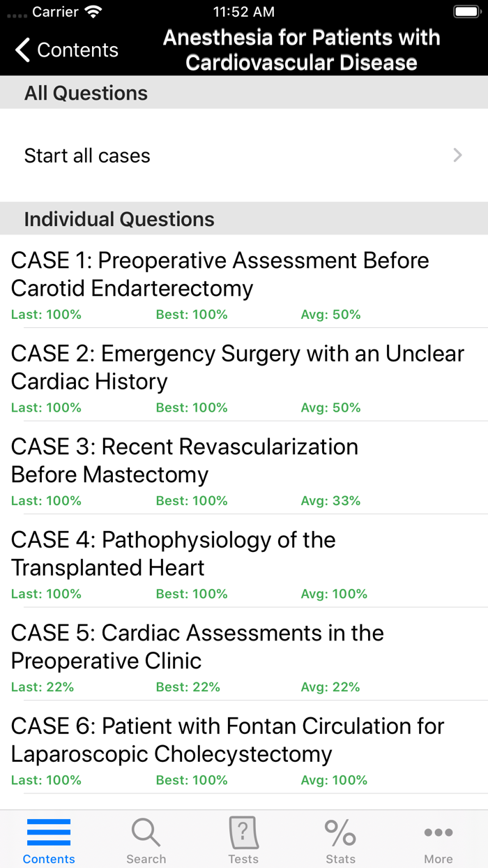Tap the Contents hamburger icon
This screenshot has width=488, height=868.
click(48, 832)
